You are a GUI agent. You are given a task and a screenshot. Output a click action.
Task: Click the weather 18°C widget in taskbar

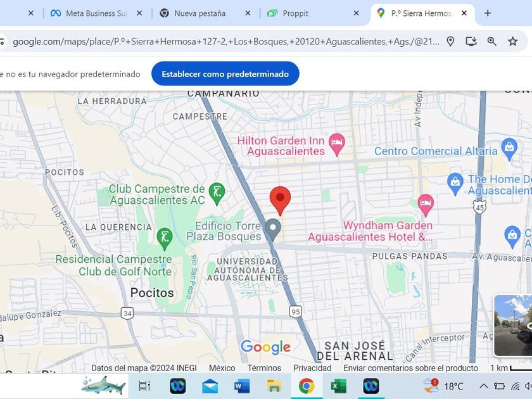(x=443, y=386)
